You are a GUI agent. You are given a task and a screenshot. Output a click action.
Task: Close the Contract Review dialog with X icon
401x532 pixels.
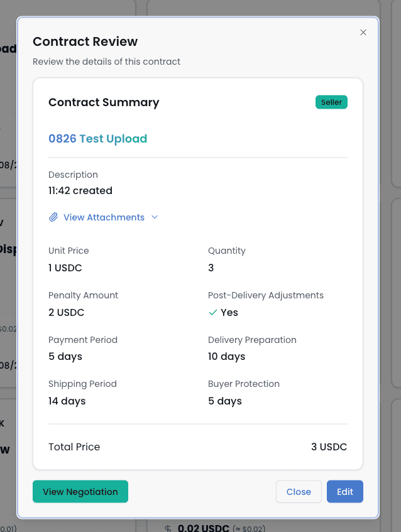click(363, 33)
